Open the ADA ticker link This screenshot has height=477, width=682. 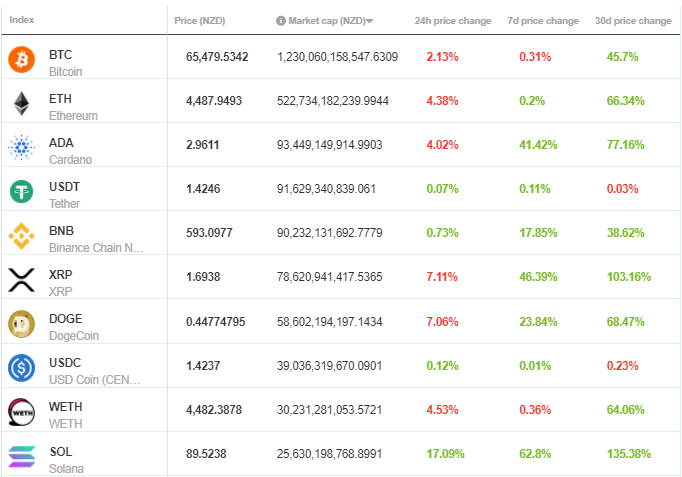click(x=61, y=143)
